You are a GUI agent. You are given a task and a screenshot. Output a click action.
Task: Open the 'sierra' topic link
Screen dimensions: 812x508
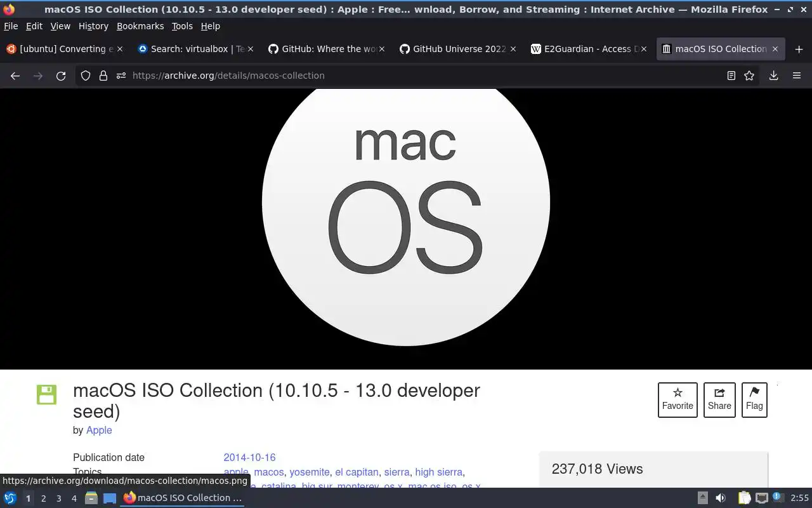coord(396,472)
